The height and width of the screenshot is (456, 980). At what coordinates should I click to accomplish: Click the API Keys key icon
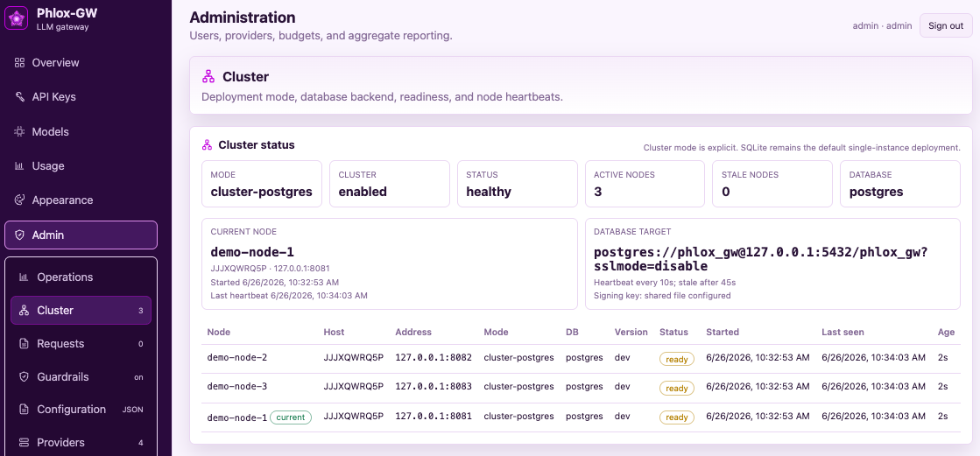(19, 97)
